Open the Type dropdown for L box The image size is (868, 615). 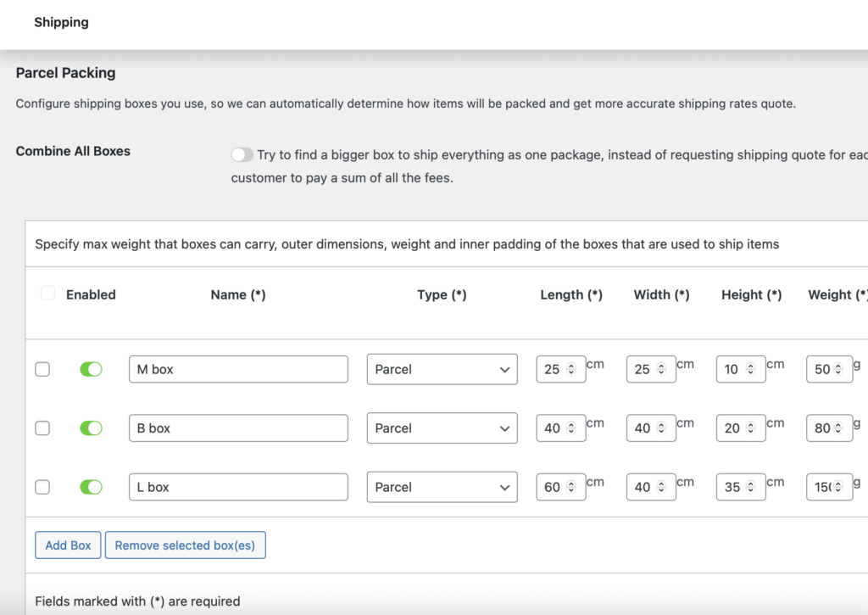coord(442,488)
